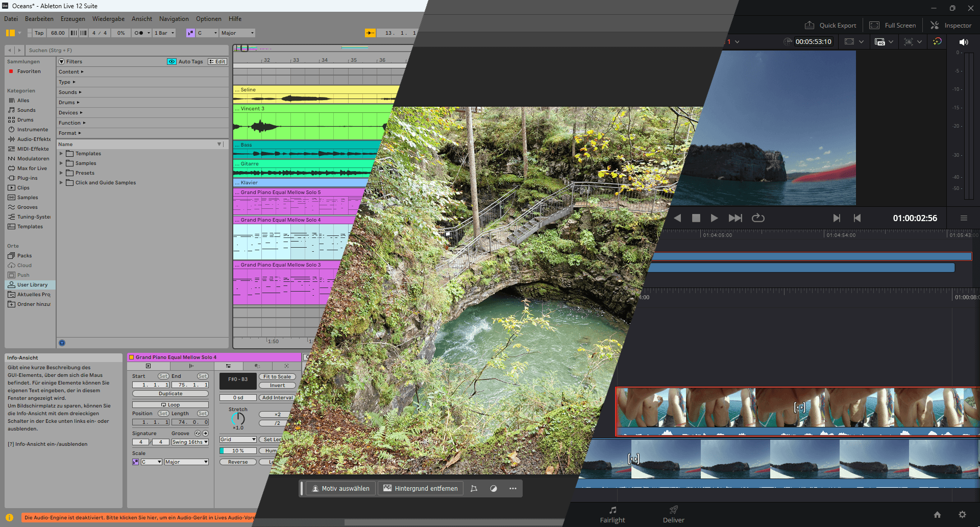
Task: Click the crop and rotate icon
Action: click(x=474, y=489)
